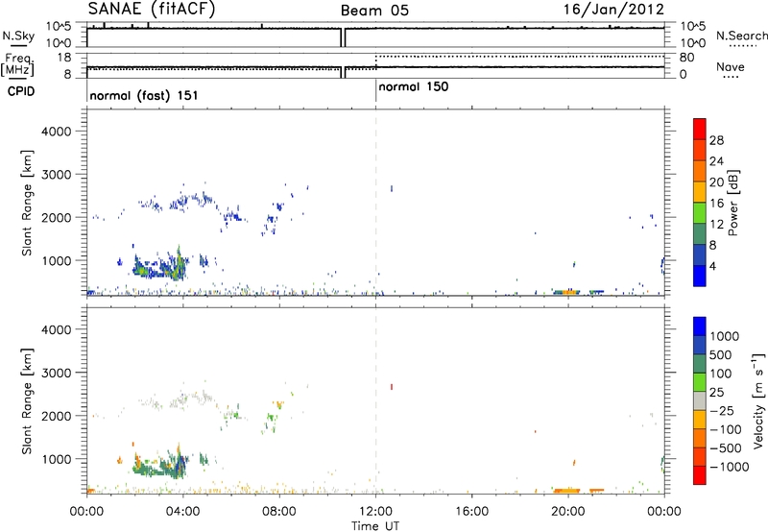
Task: Click the SANAE (fitACF) title
Action: (151, 9)
